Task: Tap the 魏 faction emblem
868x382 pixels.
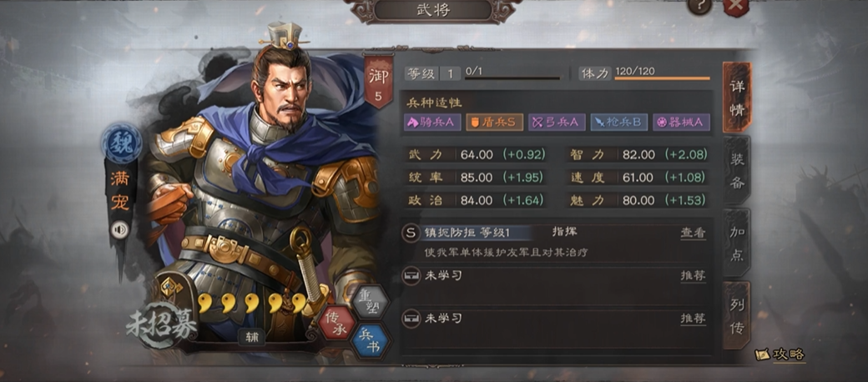Action: coord(121,143)
